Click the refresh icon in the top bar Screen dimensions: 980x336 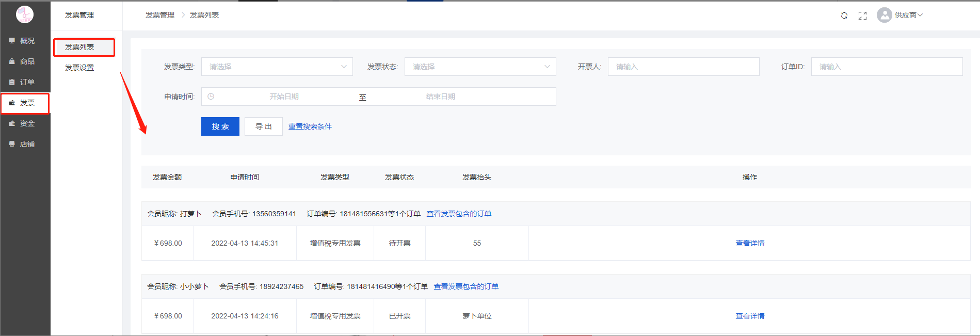pyautogui.click(x=844, y=15)
